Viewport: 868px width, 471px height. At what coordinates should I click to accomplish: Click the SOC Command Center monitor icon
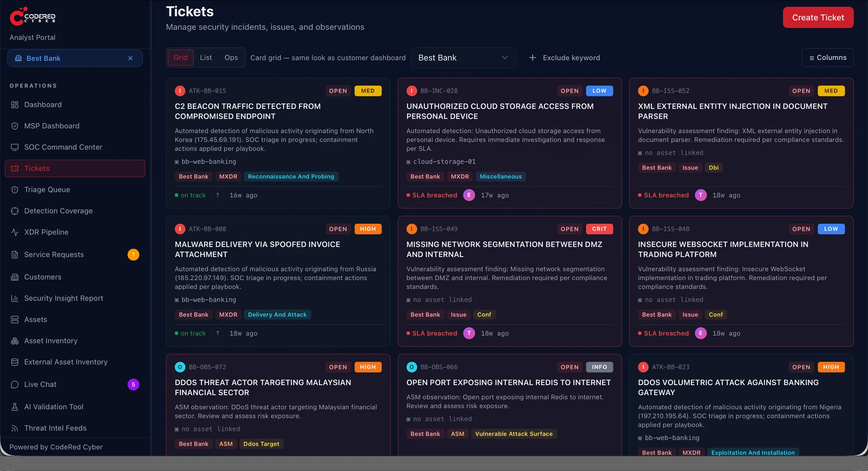point(15,147)
